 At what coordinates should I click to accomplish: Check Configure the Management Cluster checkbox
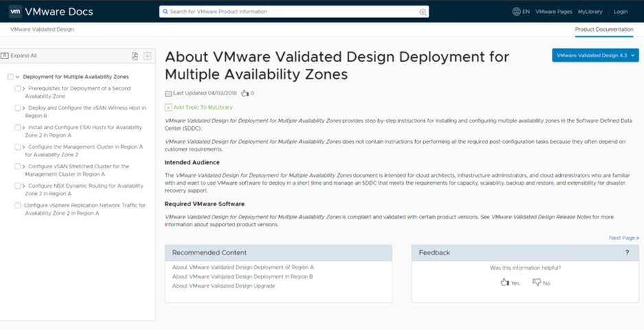click(18, 146)
